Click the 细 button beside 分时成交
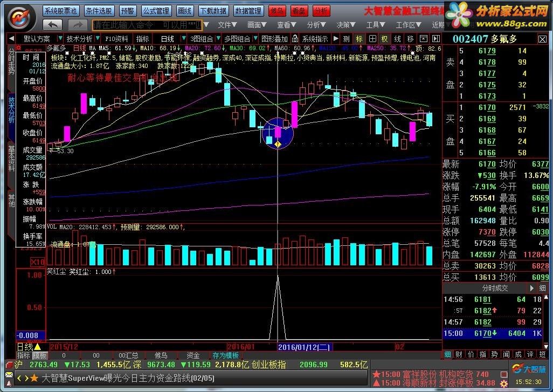 (542, 288)
